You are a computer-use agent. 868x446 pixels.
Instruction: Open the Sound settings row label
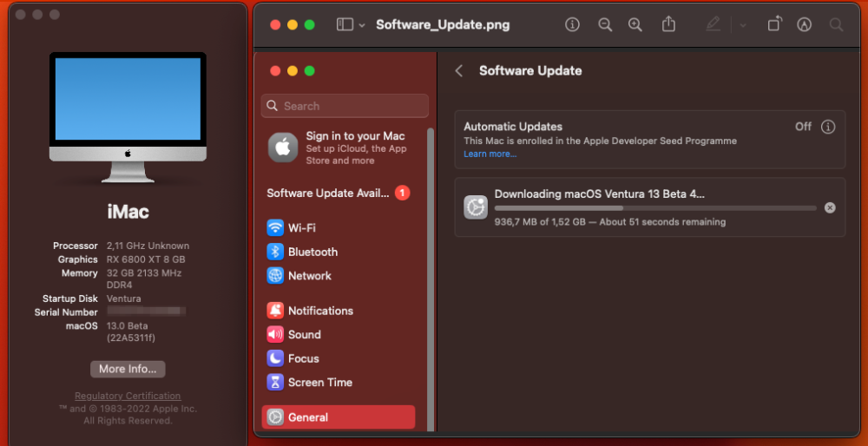click(305, 334)
